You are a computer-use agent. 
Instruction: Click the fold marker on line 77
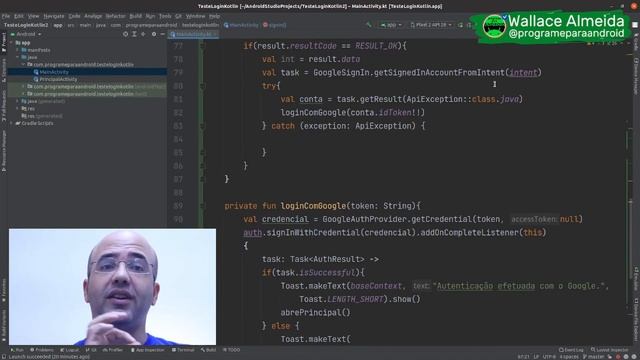pos(202,46)
